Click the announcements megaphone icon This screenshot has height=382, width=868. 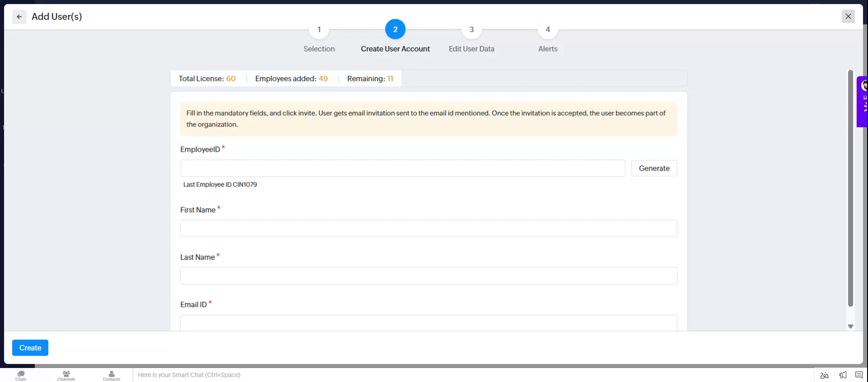[843, 375]
